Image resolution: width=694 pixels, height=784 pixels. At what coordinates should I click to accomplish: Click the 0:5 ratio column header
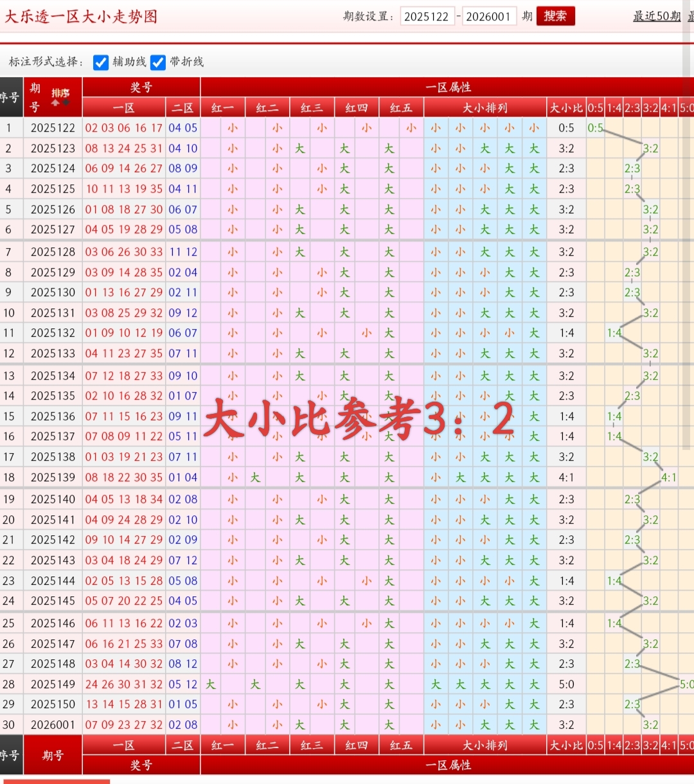(x=594, y=107)
